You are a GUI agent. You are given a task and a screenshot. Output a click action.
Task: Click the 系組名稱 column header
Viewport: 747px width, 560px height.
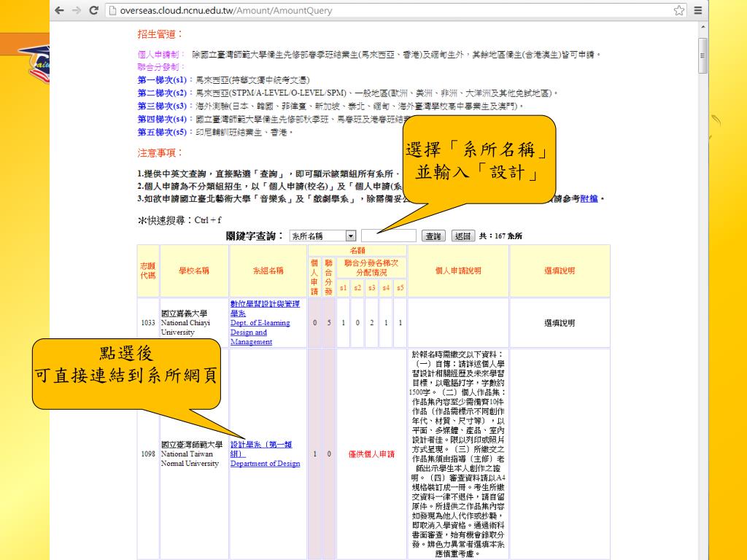pyautogui.click(x=268, y=271)
